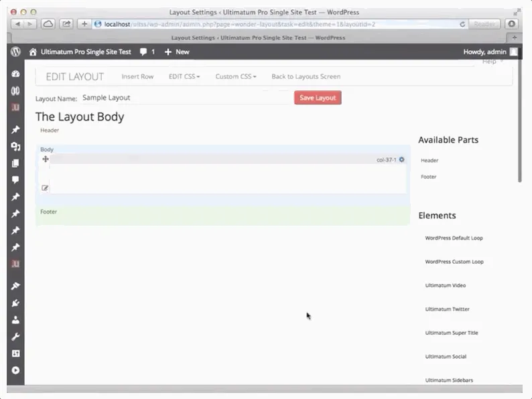Click the col-37-1 column label
This screenshot has width=532, height=399.
pos(387,160)
